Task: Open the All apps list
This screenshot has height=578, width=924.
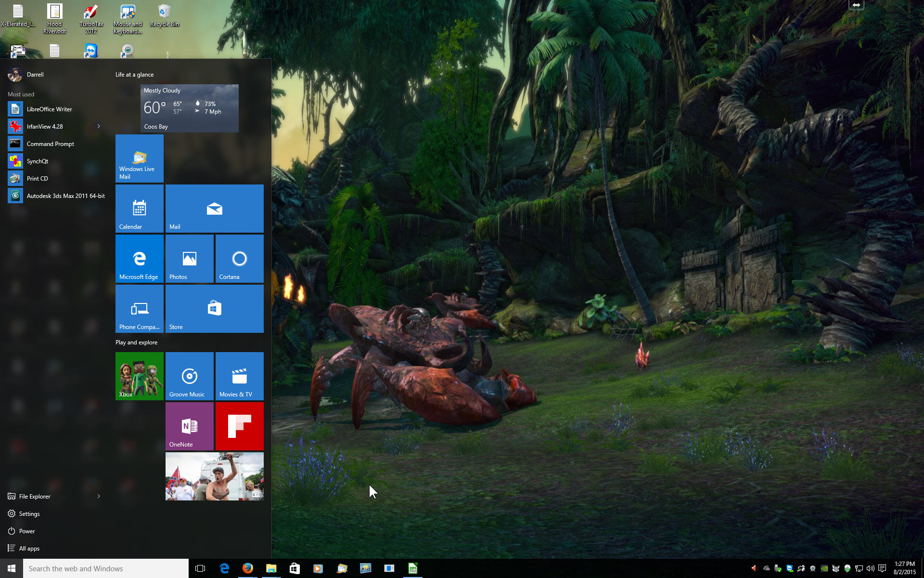Action: pos(29,548)
